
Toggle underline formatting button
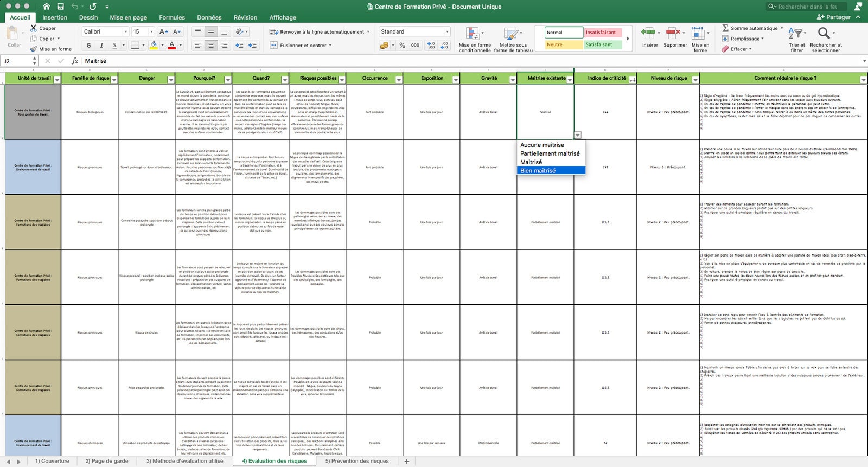(114, 46)
